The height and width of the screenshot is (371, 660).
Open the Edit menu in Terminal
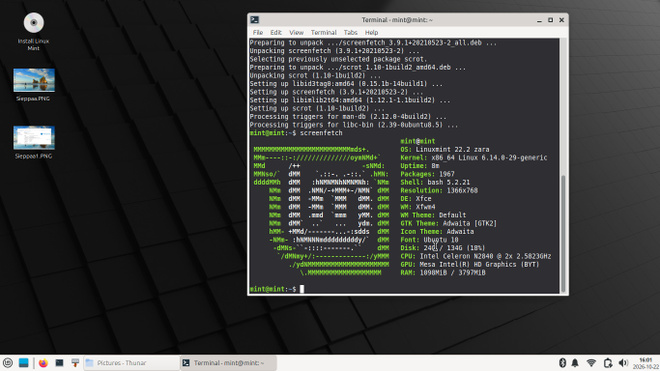[x=276, y=32]
